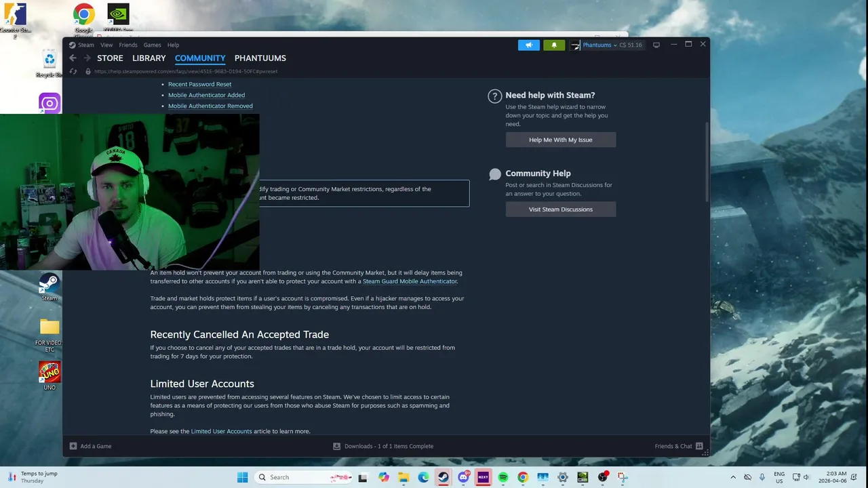Image resolution: width=868 pixels, height=488 pixels.
Task: Switch to the PHANTUUMS tab
Action: click(x=260, y=58)
